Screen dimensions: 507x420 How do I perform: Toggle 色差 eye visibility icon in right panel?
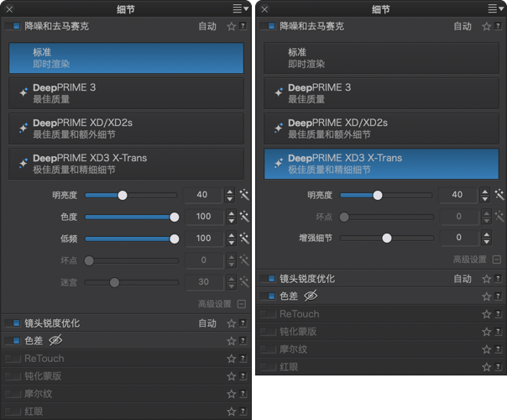[311, 296]
